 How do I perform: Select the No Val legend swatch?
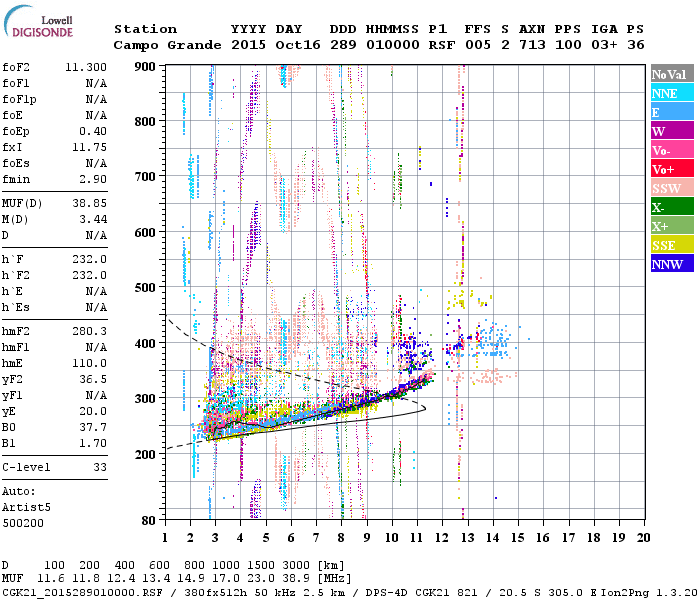(672, 74)
